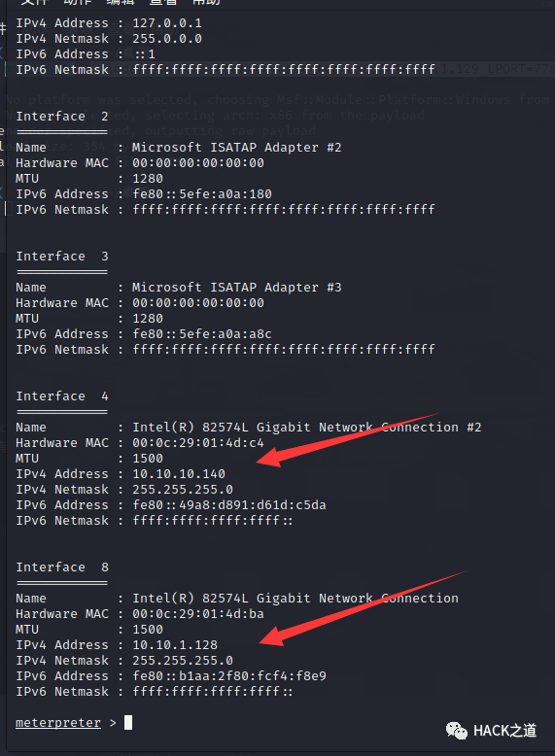Click the Microsoft ISATAP Adapter #2 name

click(x=237, y=148)
